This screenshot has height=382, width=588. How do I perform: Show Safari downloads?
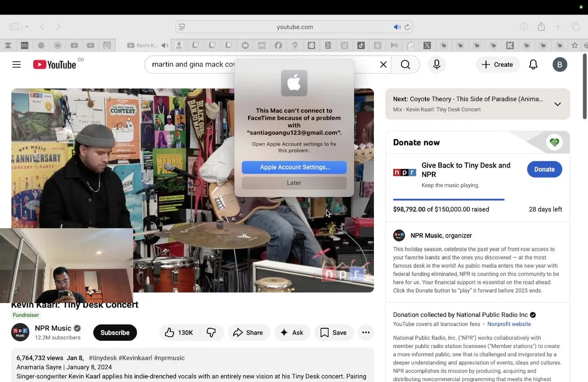(x=524, y=27)
